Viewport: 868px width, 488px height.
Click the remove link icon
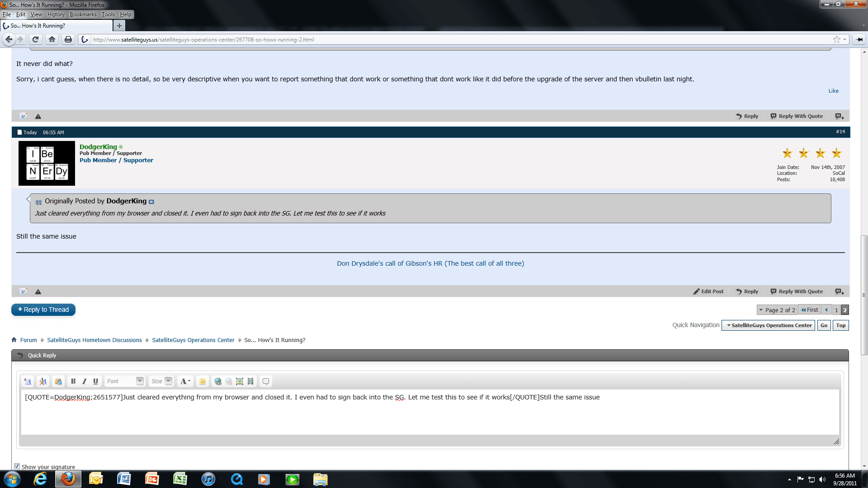click(x=229, y=381)
